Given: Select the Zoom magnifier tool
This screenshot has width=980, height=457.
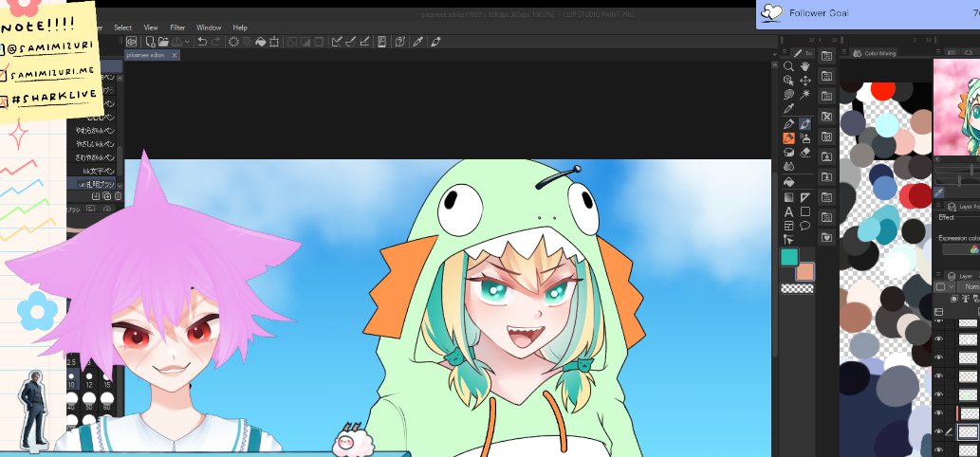Looking at the screenshot, I should pyautogui.click(x=788, y=66).
